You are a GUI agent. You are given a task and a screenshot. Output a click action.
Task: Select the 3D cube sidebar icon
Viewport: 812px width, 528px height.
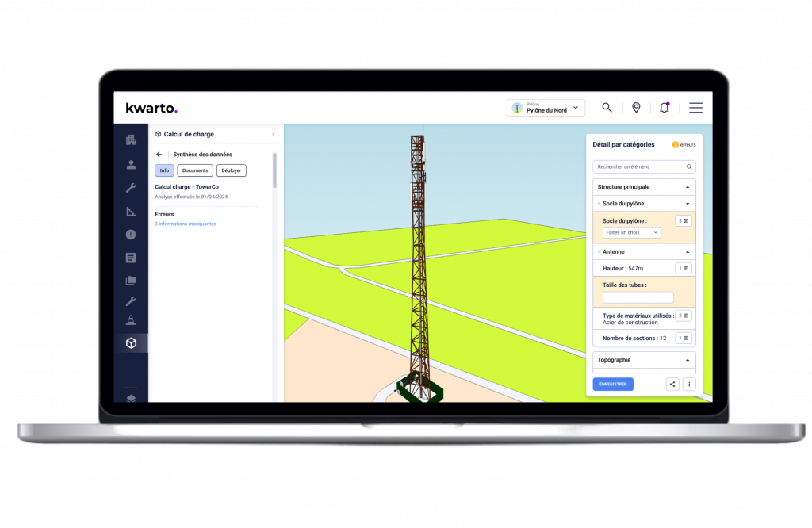pos(131,343)
